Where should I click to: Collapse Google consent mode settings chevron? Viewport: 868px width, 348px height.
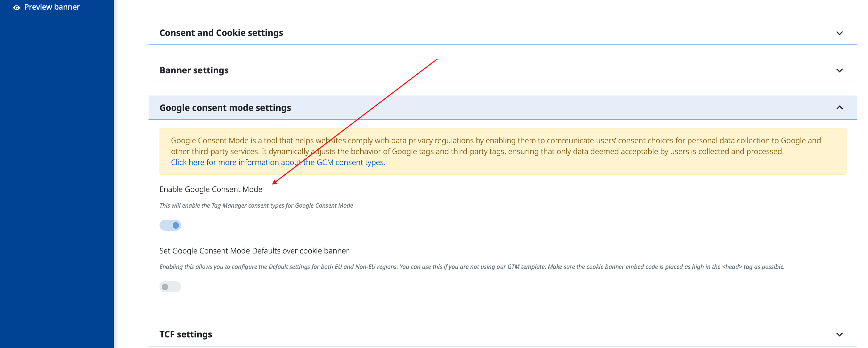(x=839, y=108)
